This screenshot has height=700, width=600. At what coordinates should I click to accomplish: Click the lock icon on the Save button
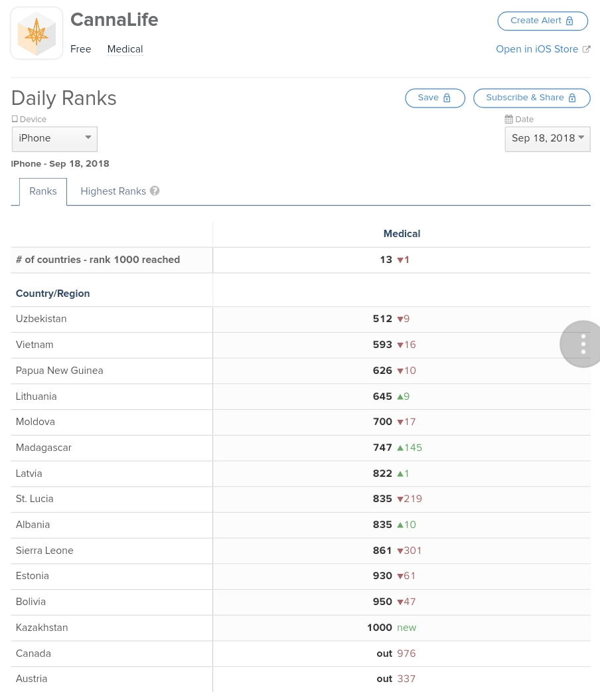(446, 97)
